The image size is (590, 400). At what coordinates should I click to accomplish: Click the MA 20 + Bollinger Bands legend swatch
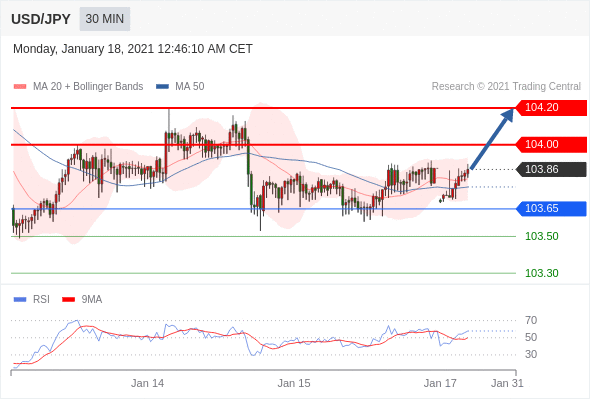click(20, 87)
